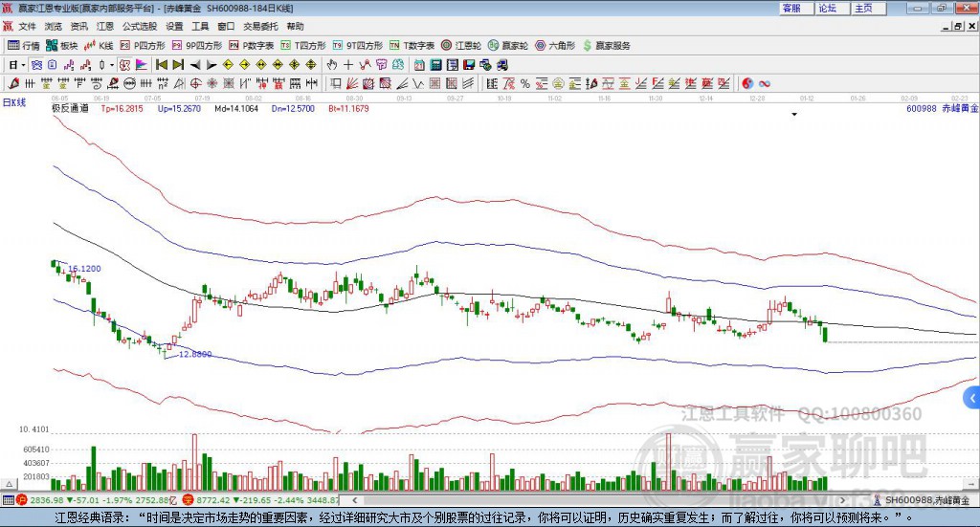Open the T四方形 tool

pyautogui.click(x=303, y=46)
